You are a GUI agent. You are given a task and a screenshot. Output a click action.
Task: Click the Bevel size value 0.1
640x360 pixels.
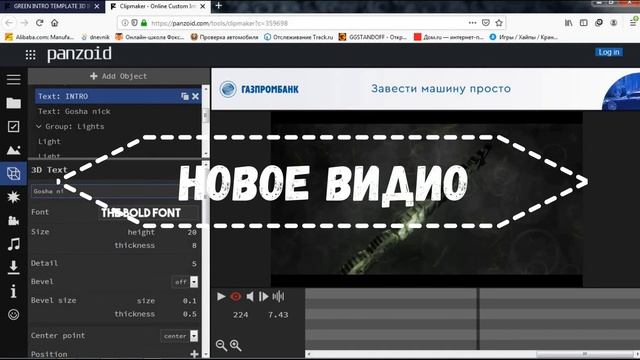pos(189,301)
